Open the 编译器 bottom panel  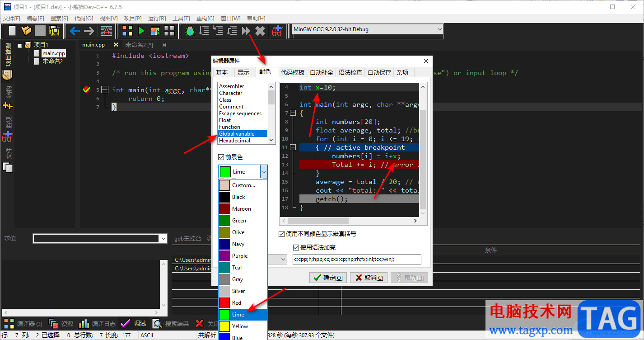[23, 324]
